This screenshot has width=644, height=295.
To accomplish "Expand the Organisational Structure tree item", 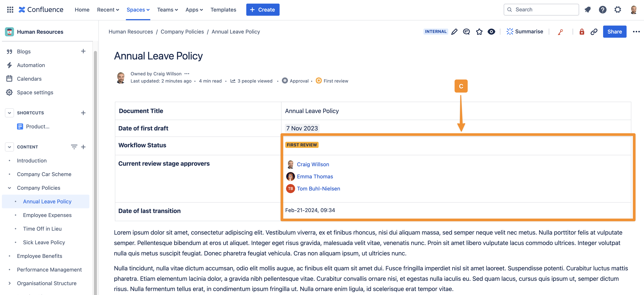I will coord(9,283).
